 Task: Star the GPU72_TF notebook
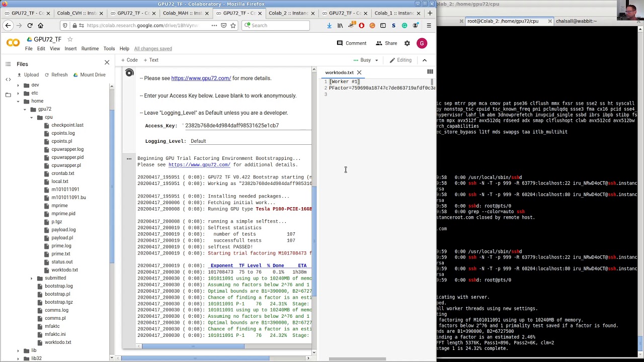point(70,39)
